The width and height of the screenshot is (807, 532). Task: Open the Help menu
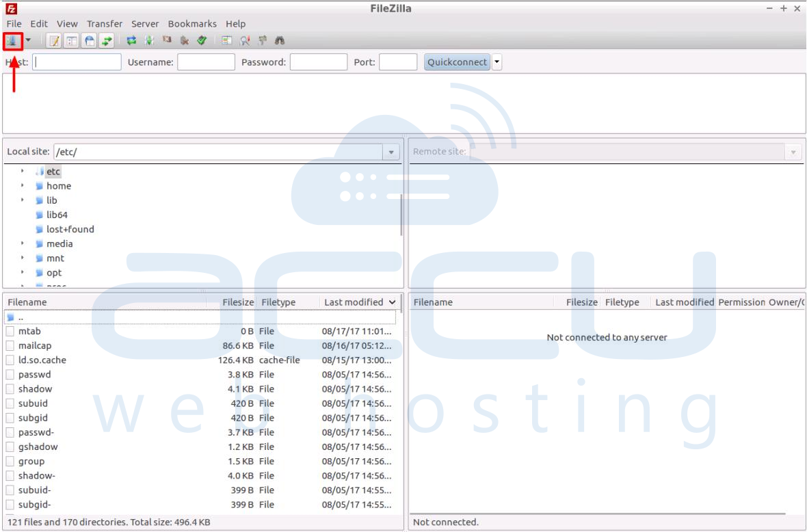236,24
